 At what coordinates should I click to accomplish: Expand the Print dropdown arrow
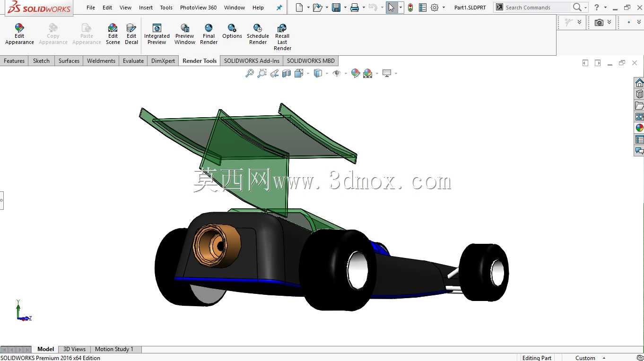coord(364,8)
